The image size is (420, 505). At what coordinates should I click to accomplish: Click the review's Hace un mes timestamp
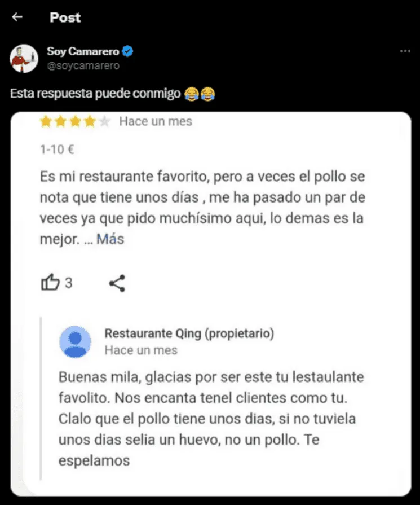(156, 122)
